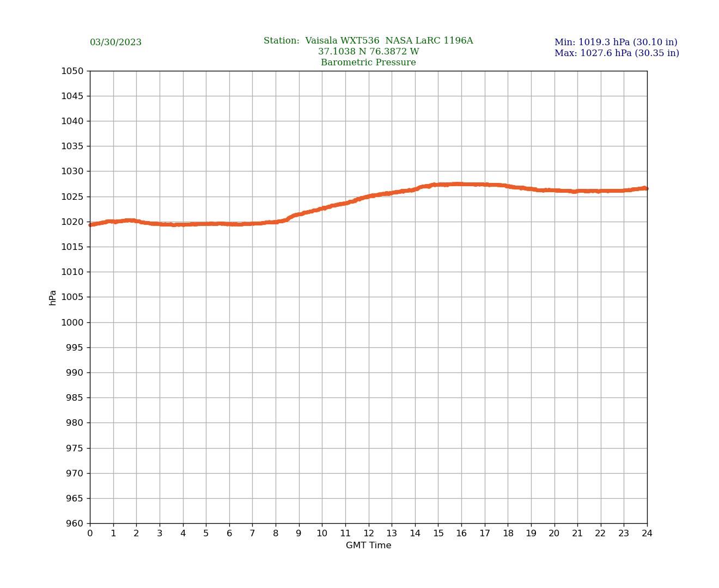Click the 1025 tick on the y-axis
This screenshot has height=588, width=719.
pos(72,197)
